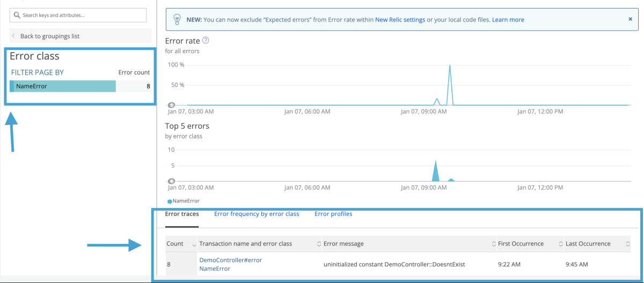Click the Error rate help question icon
Viewport: 644px width, 283px height.
(205, 40)
